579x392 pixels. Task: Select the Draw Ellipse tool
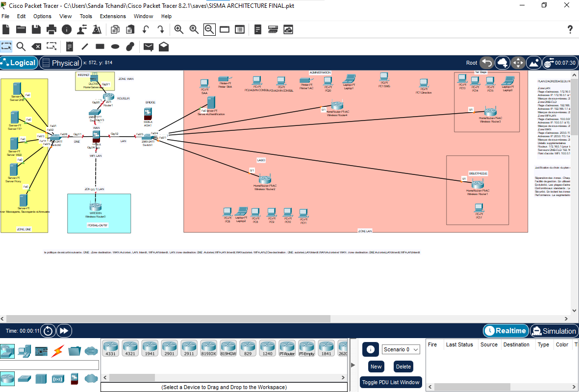(115, 47)
